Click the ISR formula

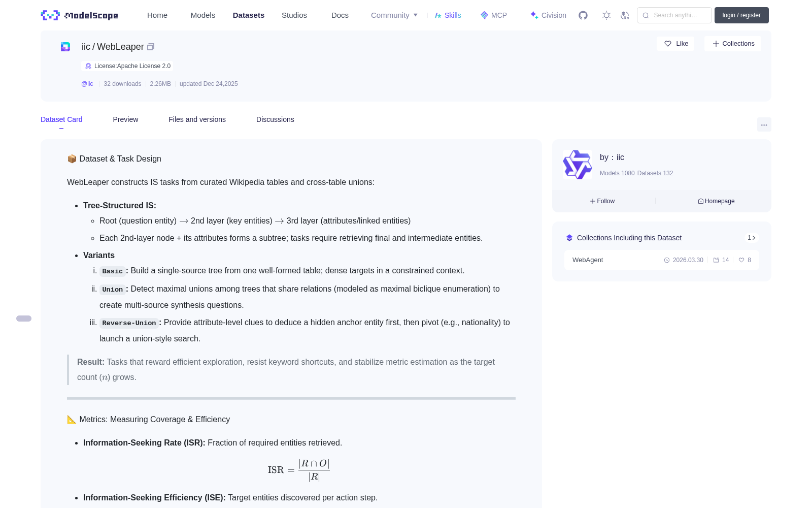click(299, 470)
